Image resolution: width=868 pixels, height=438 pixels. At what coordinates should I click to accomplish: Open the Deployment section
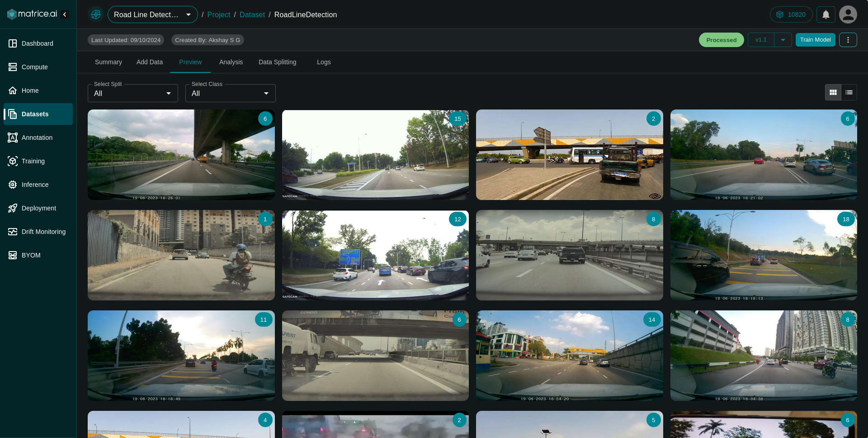(x=38, y=208)
